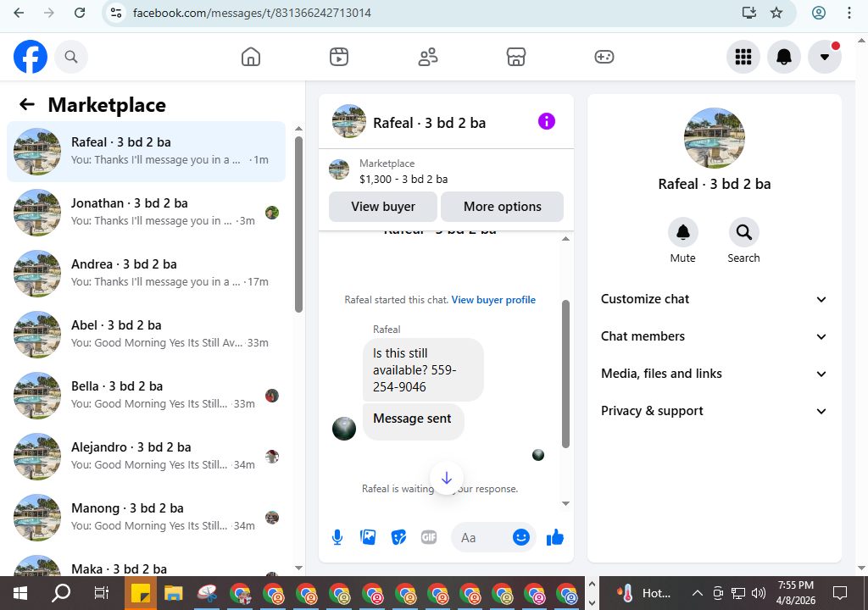868x610 pixels.
Task: Open the Abel conversation
Action: [146, 335]
